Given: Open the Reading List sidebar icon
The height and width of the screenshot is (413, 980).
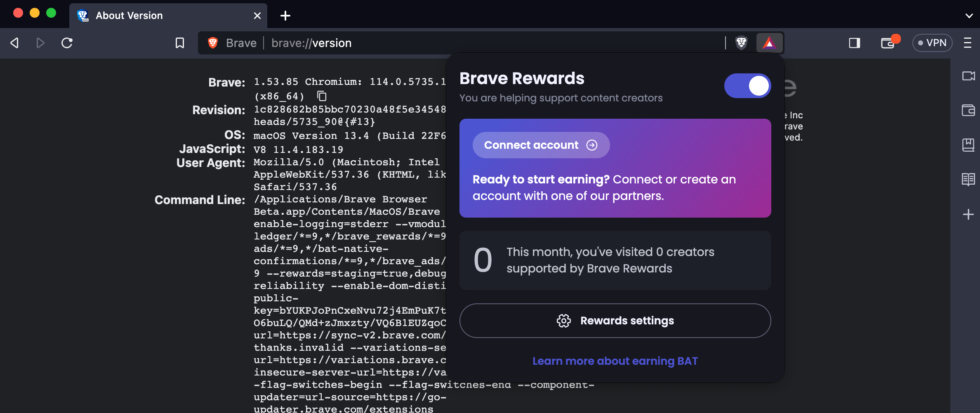Looking at the screenshot, I should (968, 179).
